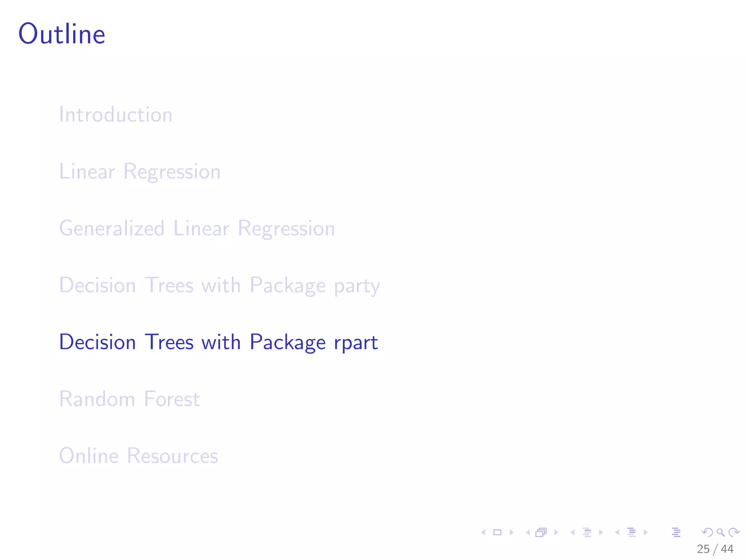Click the next slide arrow
The image size is (747, 560).
(x=511, y=533)
